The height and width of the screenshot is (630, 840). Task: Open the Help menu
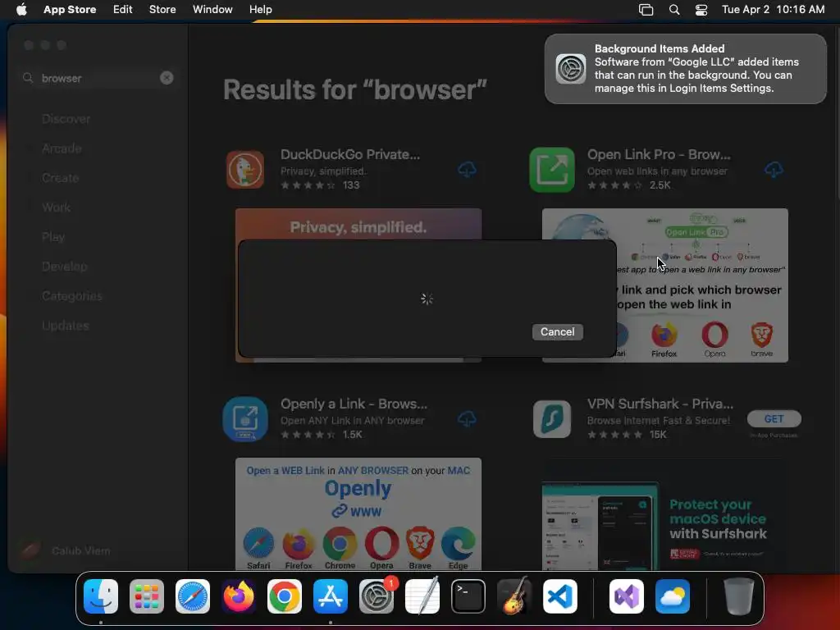[x=260, y=10]
